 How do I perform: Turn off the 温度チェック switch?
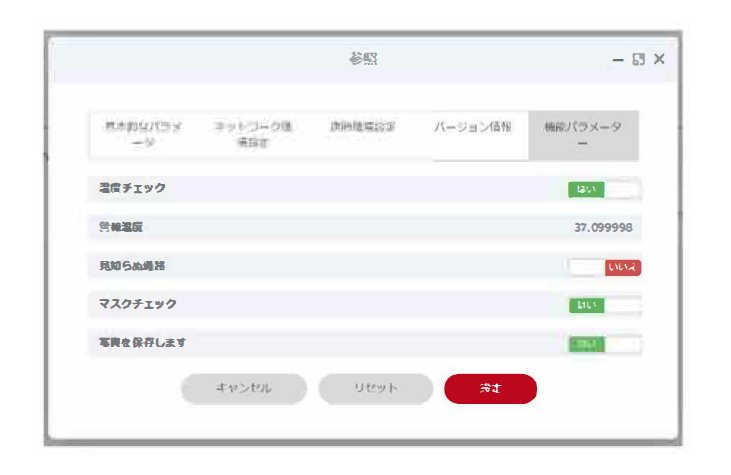(604, 189)
